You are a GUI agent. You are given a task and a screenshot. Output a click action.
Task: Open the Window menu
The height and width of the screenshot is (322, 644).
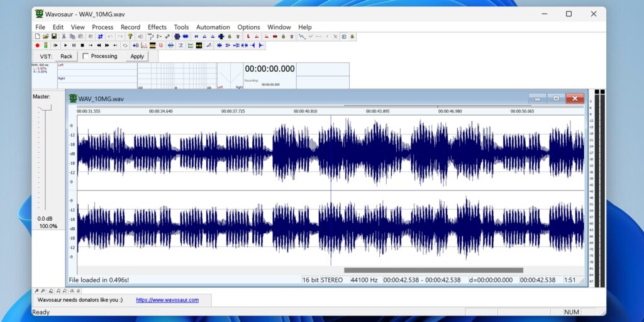coord(279,27)
